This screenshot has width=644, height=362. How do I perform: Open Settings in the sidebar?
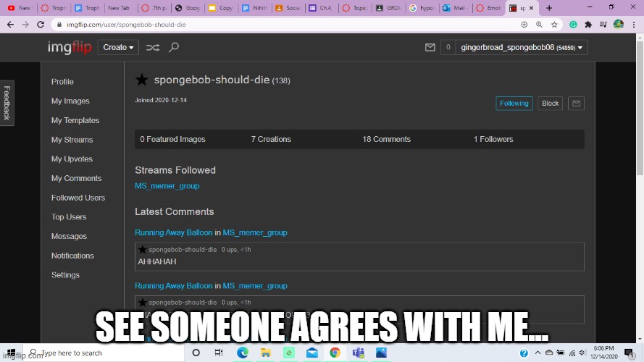pos(65,274)
